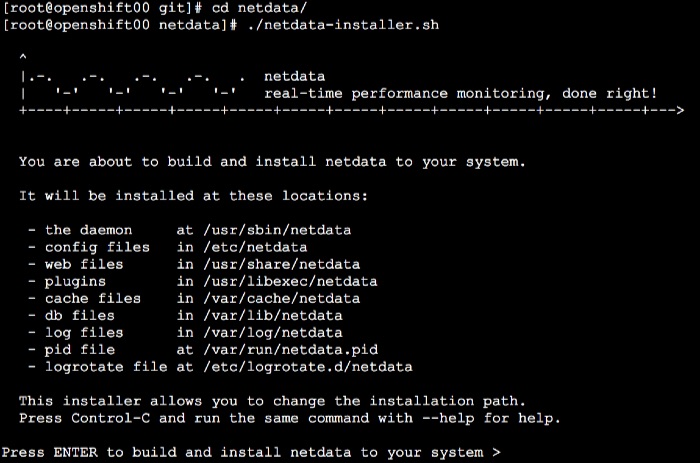Click the caret symbol atop the ASCII chart
This screenshot has width=700, height=463.
coord(23,57)
